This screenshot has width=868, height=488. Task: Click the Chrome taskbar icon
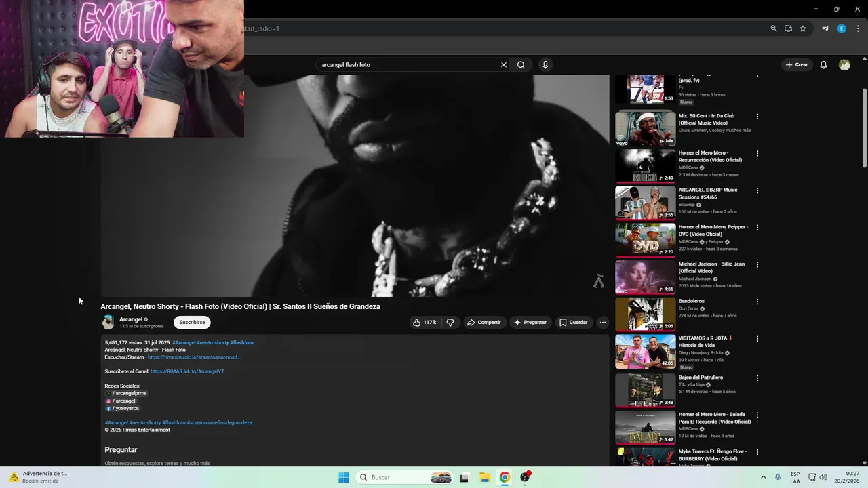[x=505, y=477]
